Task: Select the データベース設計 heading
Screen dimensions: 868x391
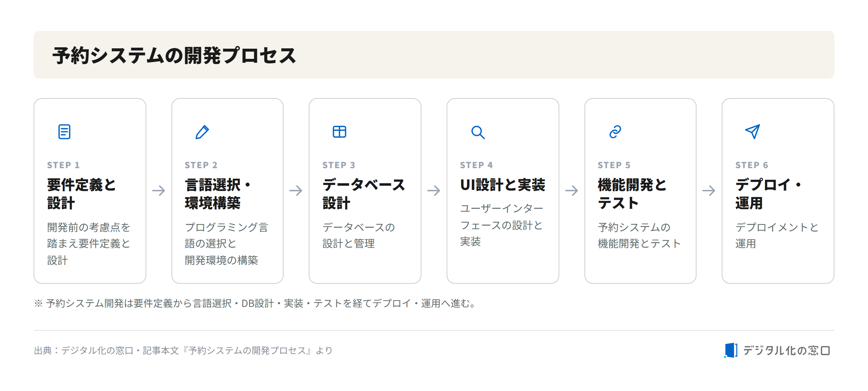Action: pyautogui.click(x=364, y=194)
